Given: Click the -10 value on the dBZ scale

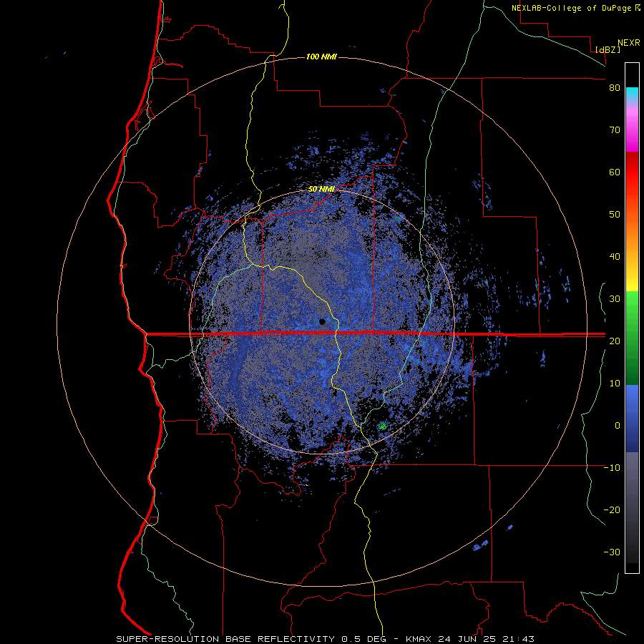Looking at the screenshot, I should point(612,467).
